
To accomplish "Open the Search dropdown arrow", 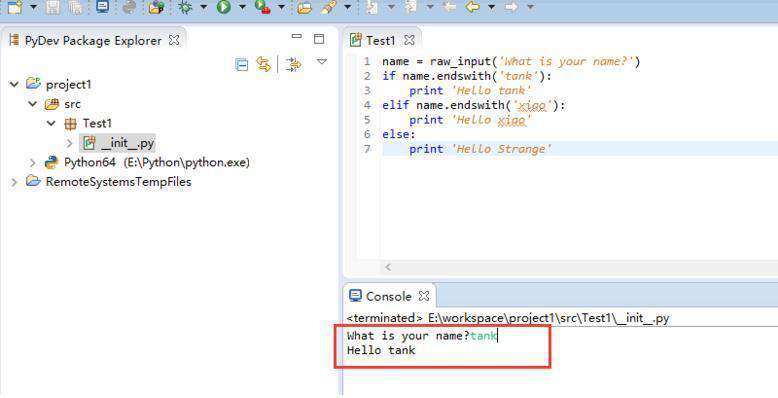I will 347,7.
